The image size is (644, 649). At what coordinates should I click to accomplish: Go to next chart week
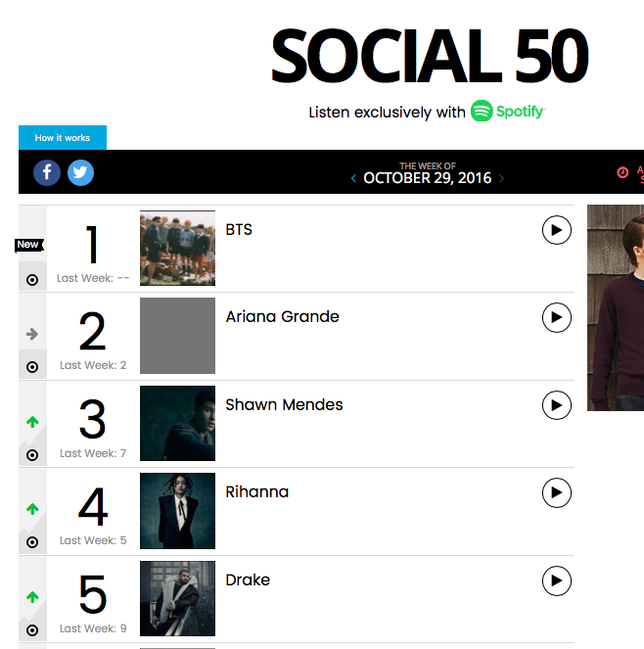(x=502, y=178)
